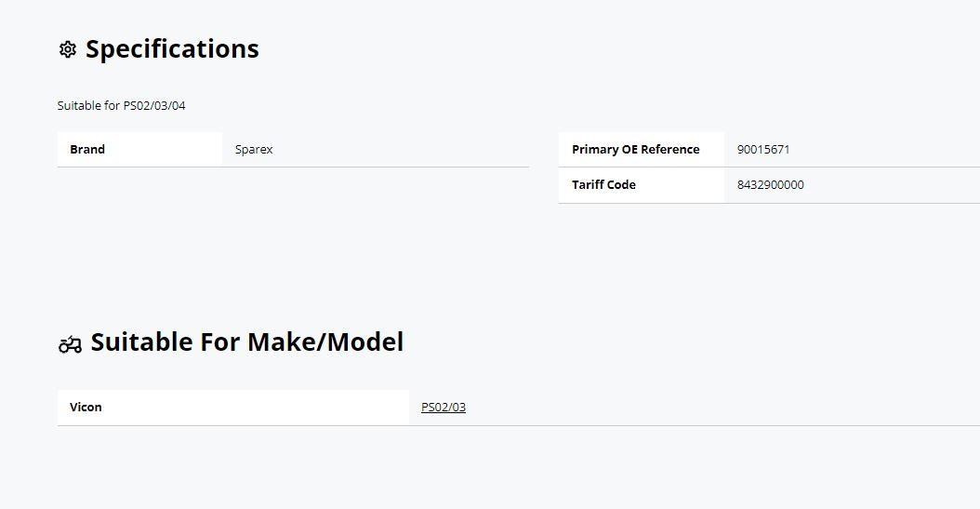Open the PS02/03 model link
The width and height of the screenshot is (980, 509).
point(444,408)
